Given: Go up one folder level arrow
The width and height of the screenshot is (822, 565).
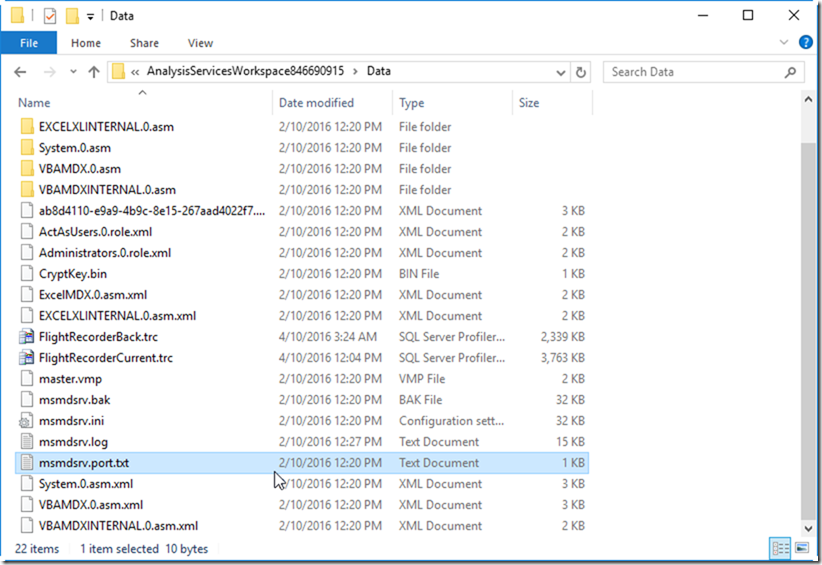Looking at the screenshot, I should (x=94, y=72).
